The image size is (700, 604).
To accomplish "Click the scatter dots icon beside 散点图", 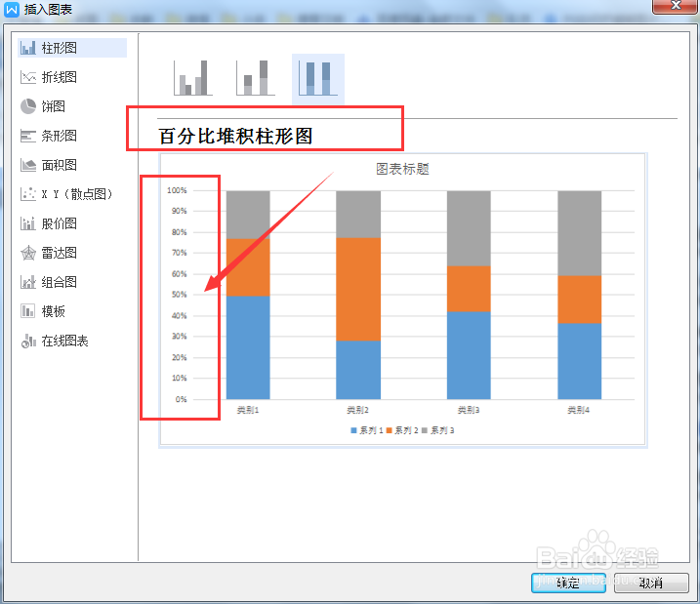I will click(x=28, y=194).
